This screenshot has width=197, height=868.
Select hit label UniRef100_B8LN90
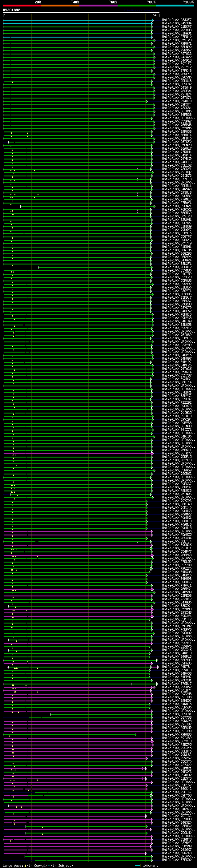point(177,47)
